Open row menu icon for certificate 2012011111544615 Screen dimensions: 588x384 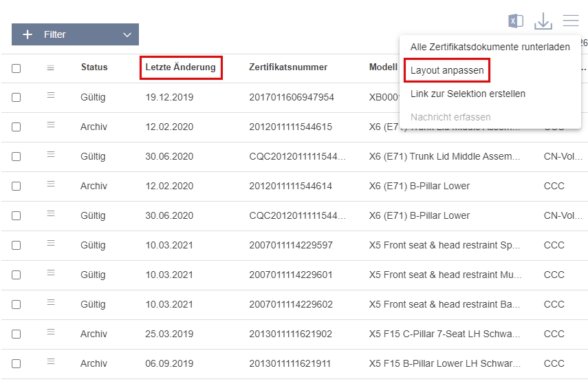point(51,125)
